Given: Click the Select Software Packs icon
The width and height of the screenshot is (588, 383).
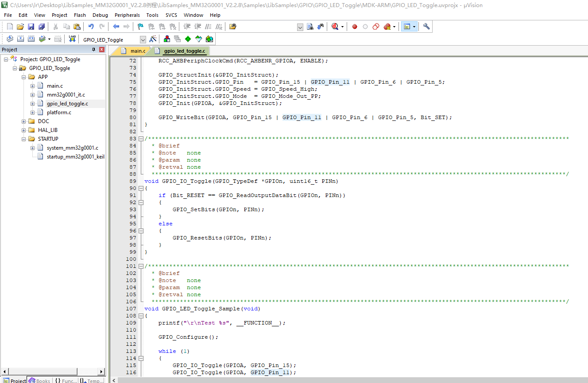Looking at the screenshot, I should 199,39.
